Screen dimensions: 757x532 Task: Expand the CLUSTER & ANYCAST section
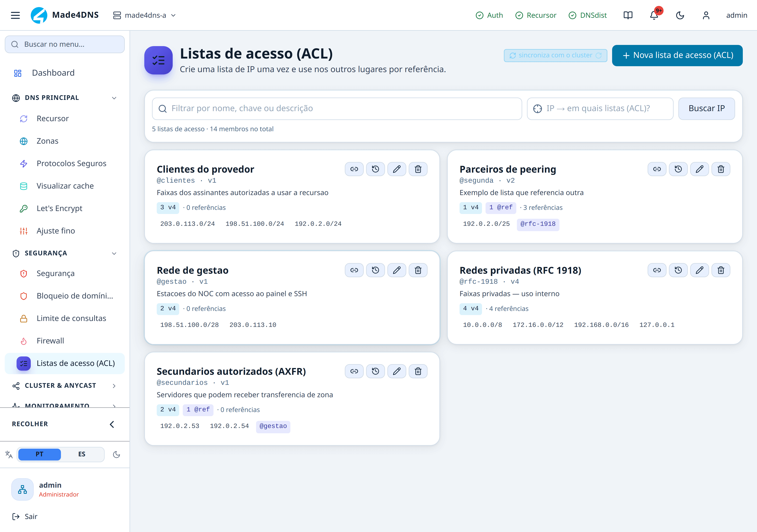coord(65,386)
